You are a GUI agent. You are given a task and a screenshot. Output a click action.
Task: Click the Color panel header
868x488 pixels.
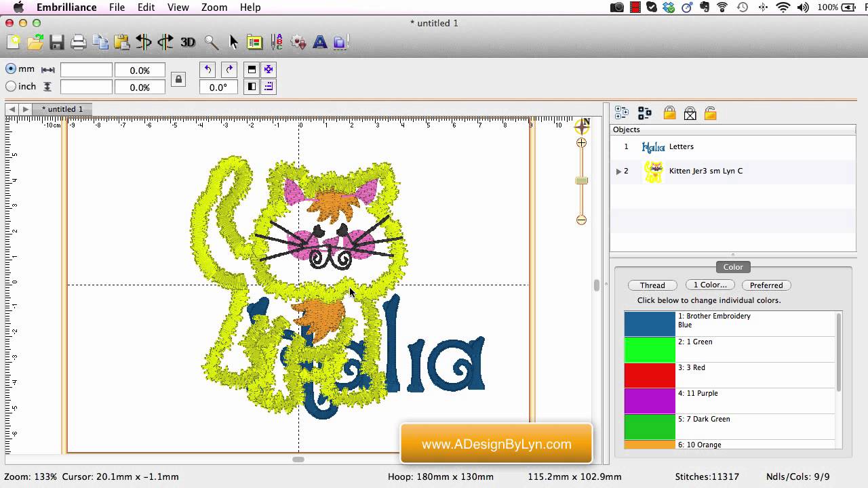point(733,267)
